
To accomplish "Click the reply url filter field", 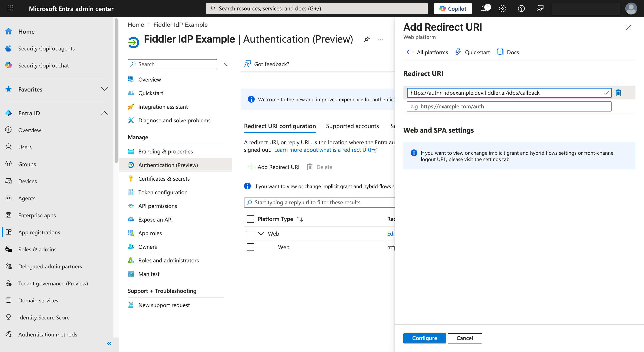I will coord(319,202).
